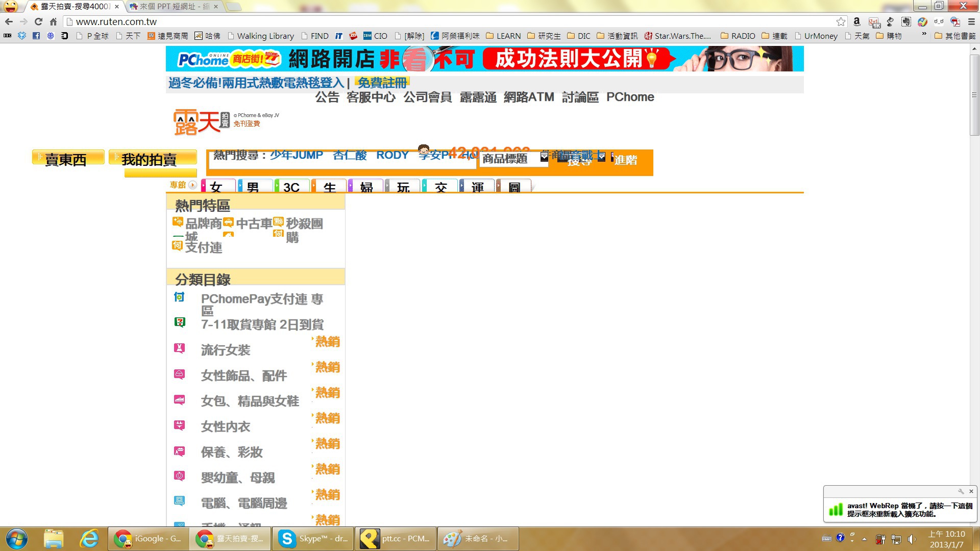Open the Facebook bookmark icon
This screenshot has height=551, width=980.
coord(36,36)
